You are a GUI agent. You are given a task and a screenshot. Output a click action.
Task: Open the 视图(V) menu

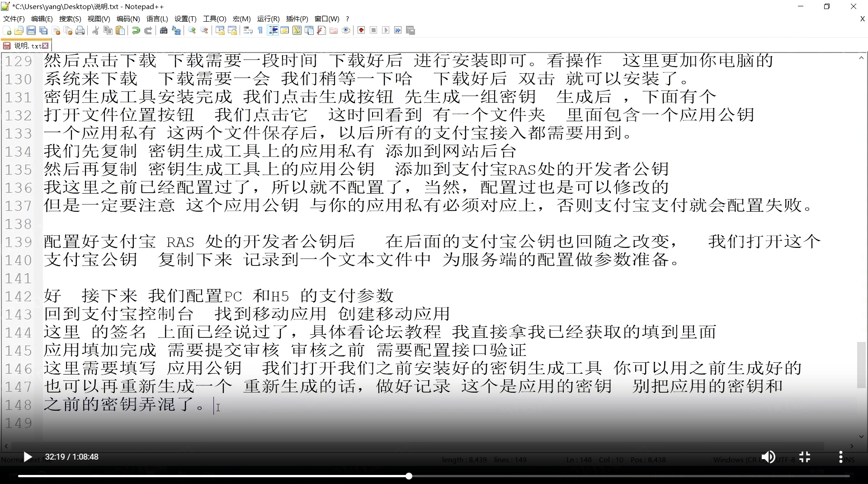(x=99, y=19)
